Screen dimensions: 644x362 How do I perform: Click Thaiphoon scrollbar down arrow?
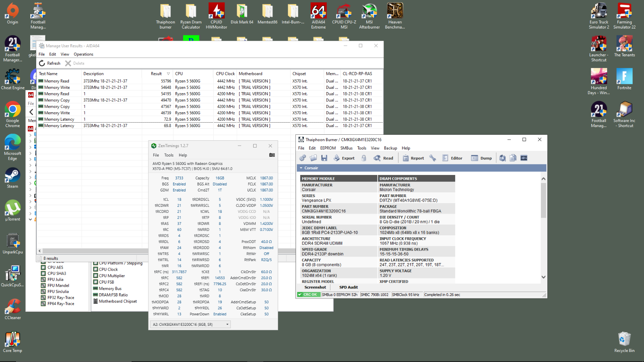tap(543, 277)
